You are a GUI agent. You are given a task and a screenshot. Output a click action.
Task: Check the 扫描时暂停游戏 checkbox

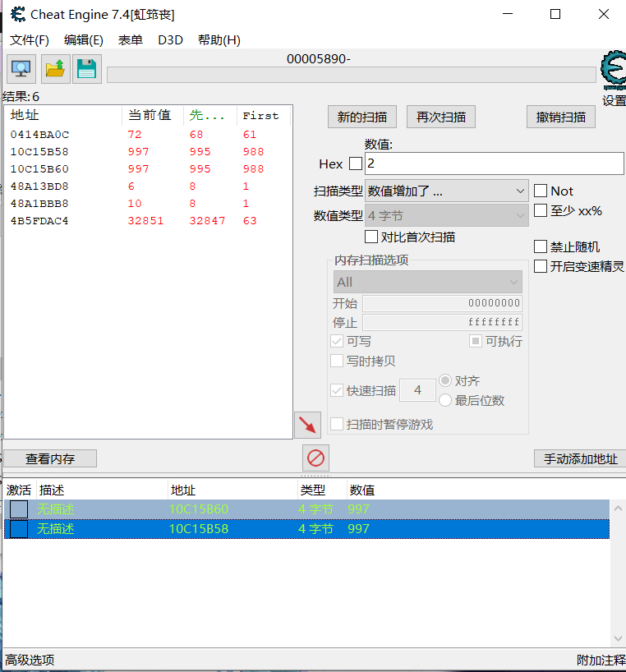coord(337,424)
